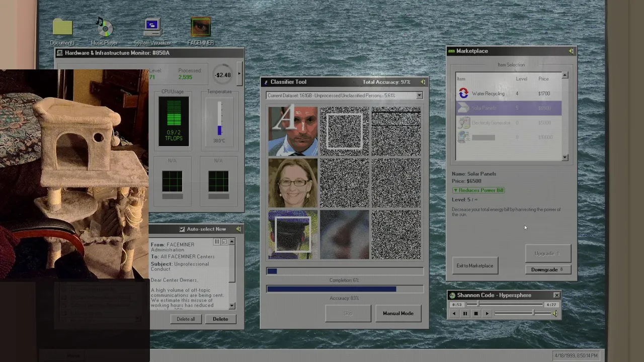644x362 pixels.
Task: Click the music player volume speaker icon
Action: (554, 313)
